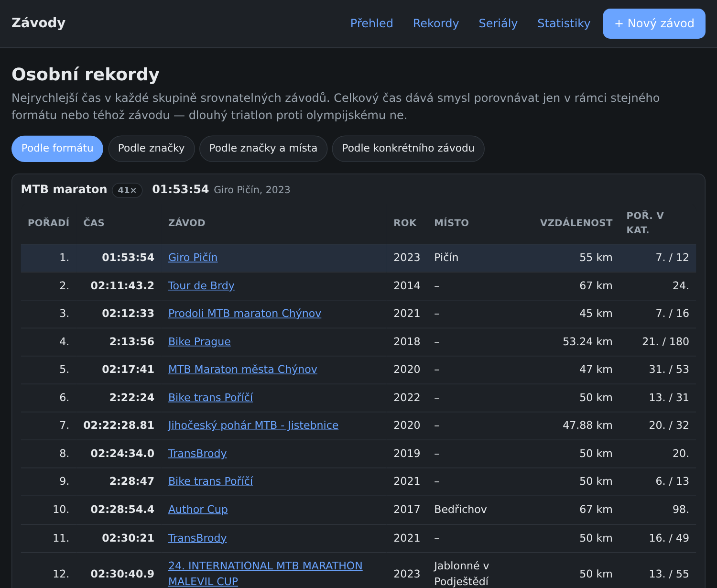717x588 pixels.
Task: Open the 24. International MTB Marathon Malevil Cup link
Action: (265, 574)
